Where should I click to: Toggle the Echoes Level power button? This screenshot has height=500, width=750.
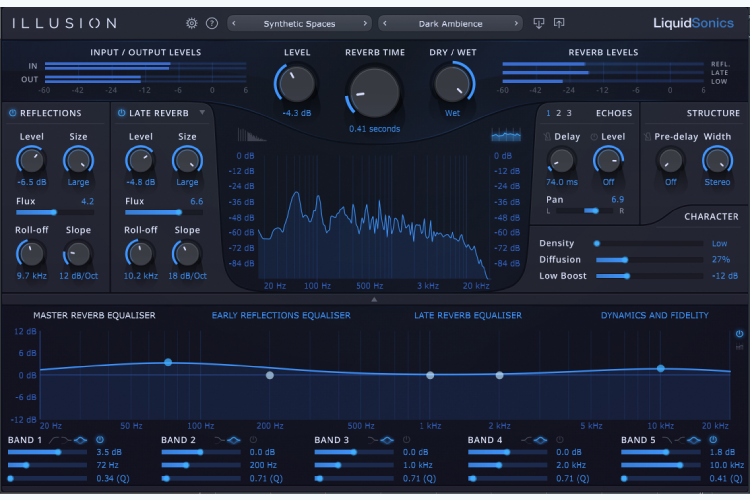(594, 137)
